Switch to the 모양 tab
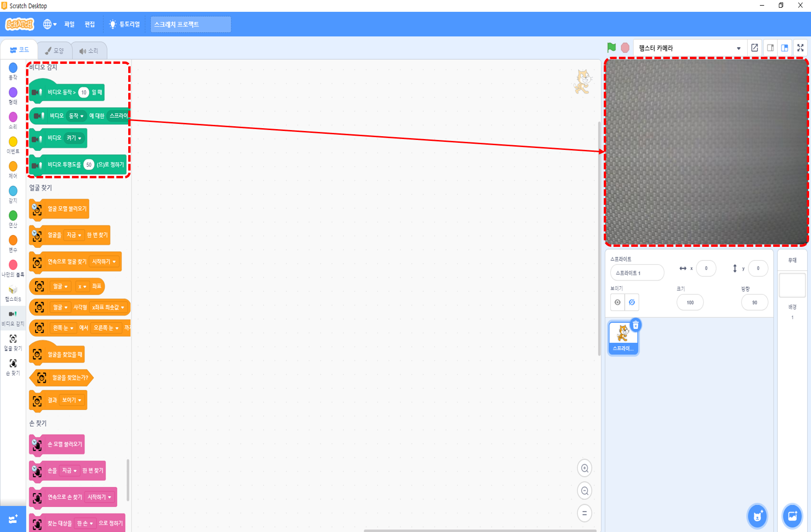This screenshot has height=532, width=811. pos(55,51)
